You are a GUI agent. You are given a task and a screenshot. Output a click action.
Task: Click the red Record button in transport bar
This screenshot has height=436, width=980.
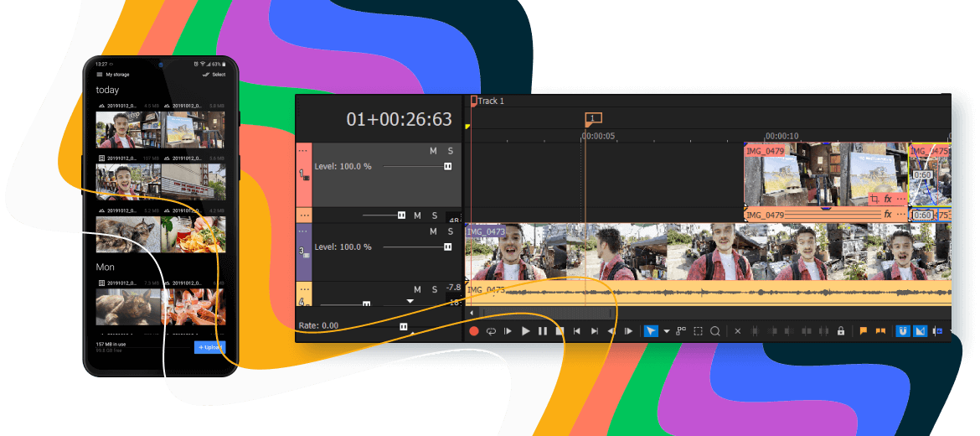pyautogui.click(x=474, y=331)
